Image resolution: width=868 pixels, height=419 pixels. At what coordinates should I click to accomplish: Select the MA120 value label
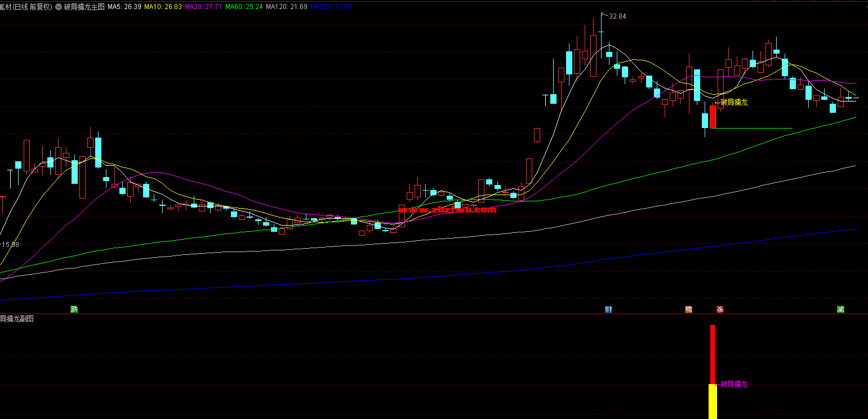pyautogui.click(x=286, y=7)
